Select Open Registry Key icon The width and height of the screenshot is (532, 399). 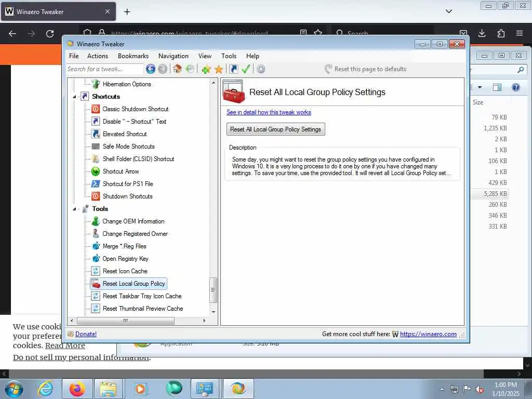pos(96,259)
